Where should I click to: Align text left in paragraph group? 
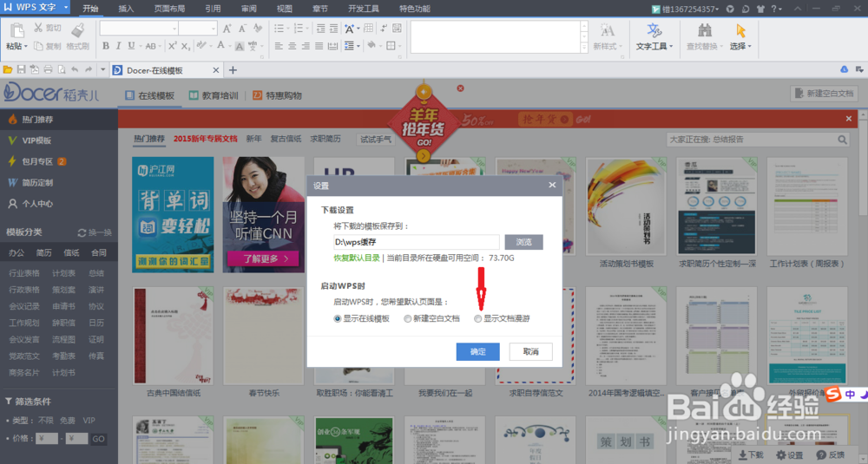pyautogui.click(x=279, y=46)
